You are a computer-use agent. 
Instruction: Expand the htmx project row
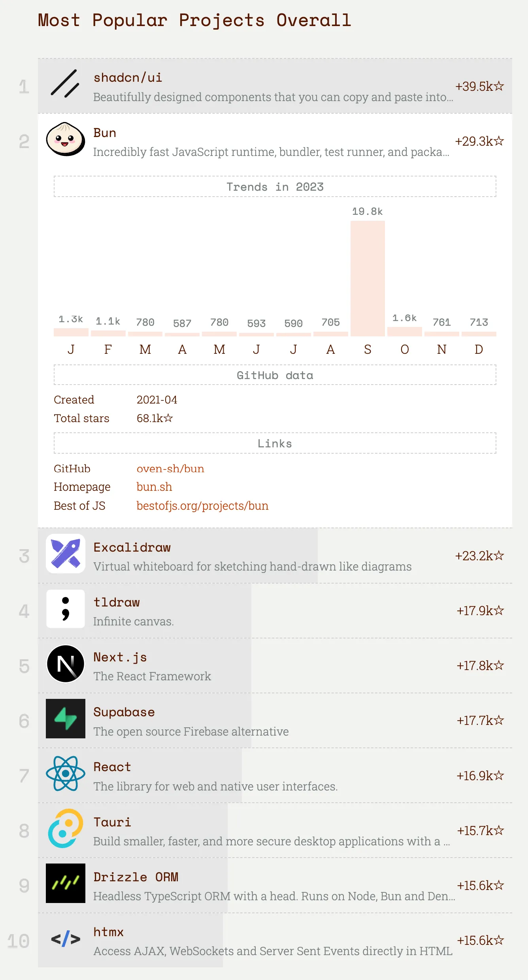click(x=273, y=941)
